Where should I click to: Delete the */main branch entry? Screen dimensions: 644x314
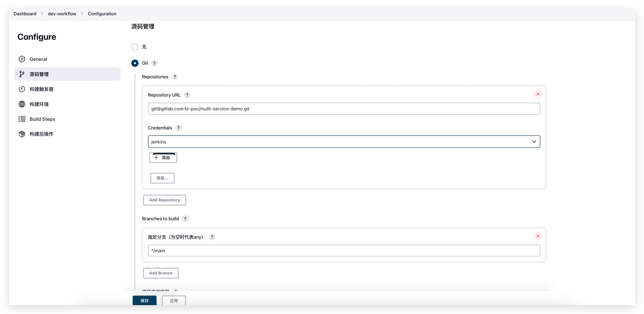(x=538, y=236)
